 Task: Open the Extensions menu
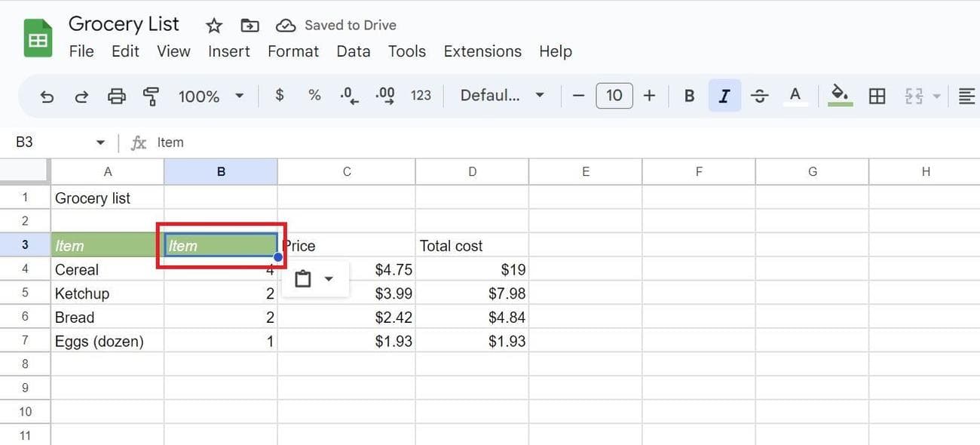(x=482, y=51)
